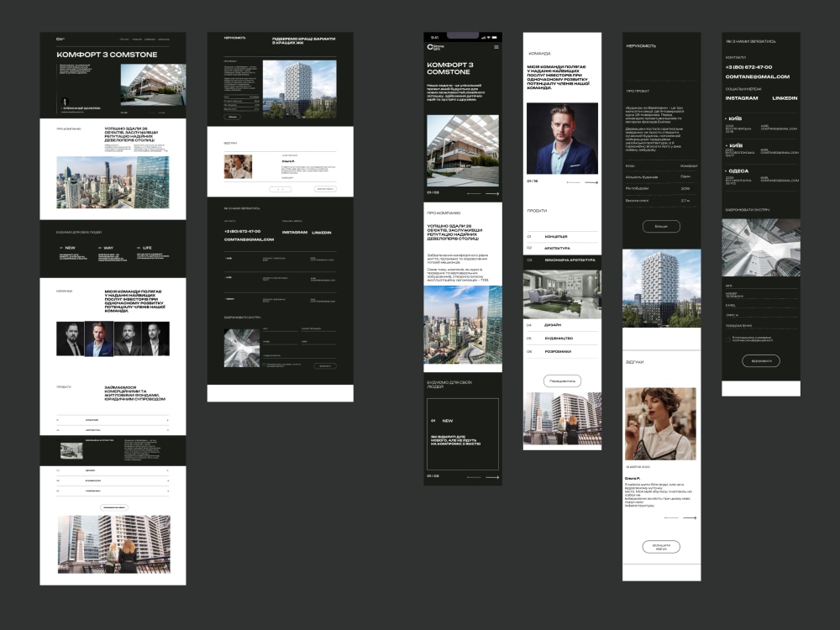This screenshot has width=840, height=630.
Task: Click the left arrow below the NEW card
Action: point(474,477)
